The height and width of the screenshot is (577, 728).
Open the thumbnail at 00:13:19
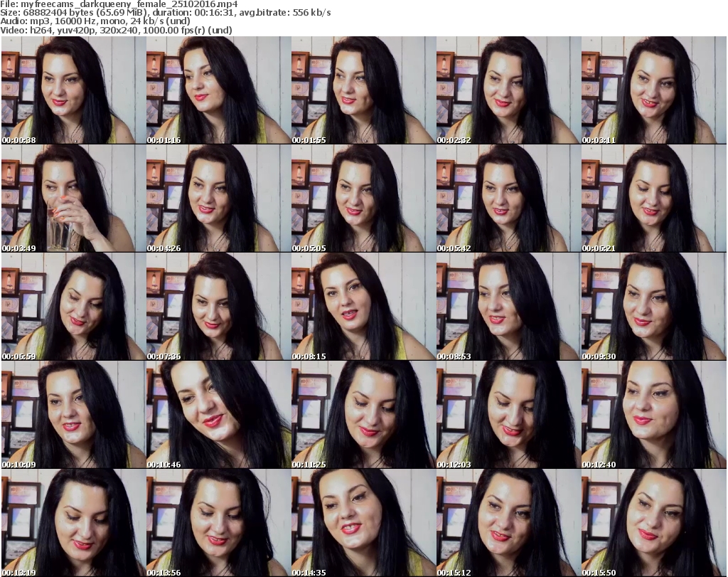tap(73, 523)
